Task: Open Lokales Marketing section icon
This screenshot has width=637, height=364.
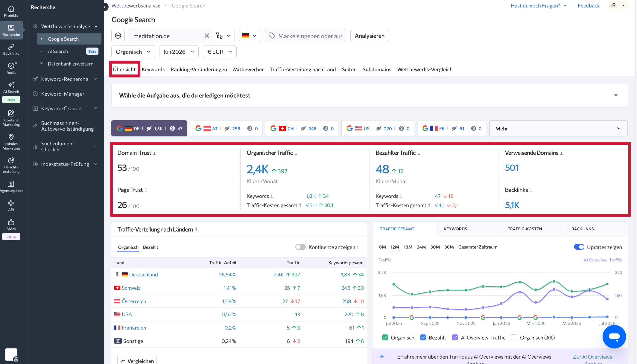Action: pyautogui.click(x=11, y=142)
